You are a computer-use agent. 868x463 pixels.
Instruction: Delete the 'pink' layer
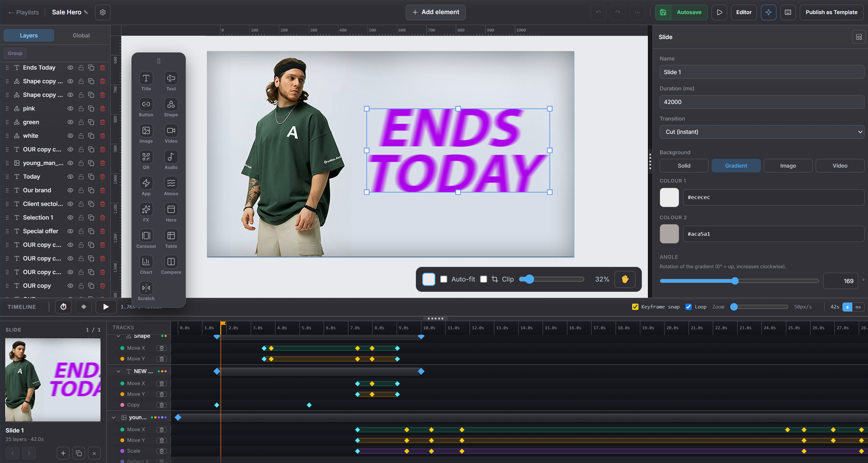coord(102,109)
